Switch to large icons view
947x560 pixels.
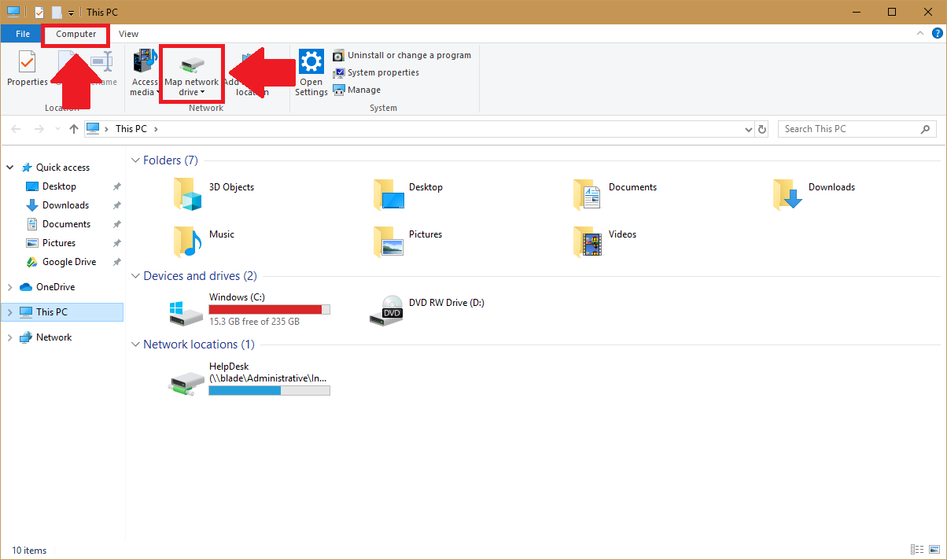(934, 550)
